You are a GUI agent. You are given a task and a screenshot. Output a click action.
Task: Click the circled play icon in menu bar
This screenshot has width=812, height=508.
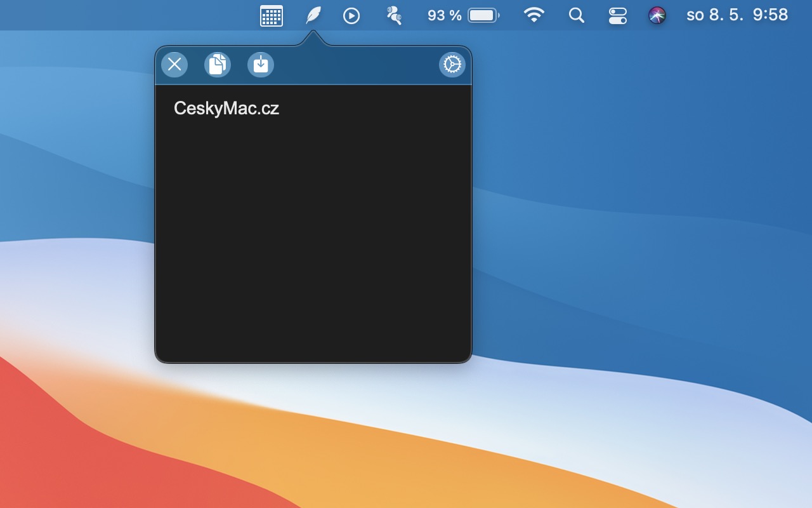pyautogui.click(x=351, y=15)
